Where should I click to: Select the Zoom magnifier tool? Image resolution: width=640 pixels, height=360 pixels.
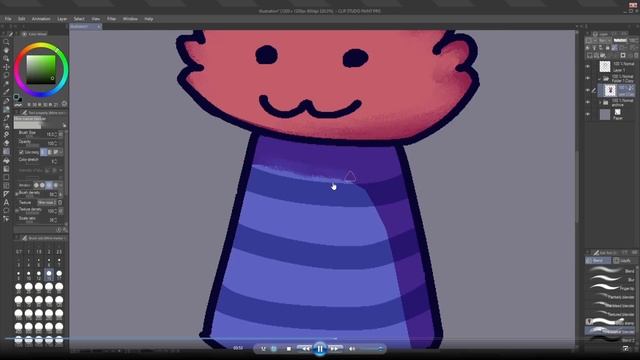tap(6, 42)
